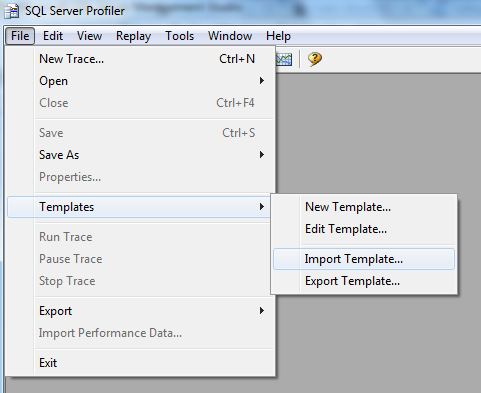The height and width of the screenshot is (393, 481).
Task: Choose Export Template... option
Action: tap(364, 281)
